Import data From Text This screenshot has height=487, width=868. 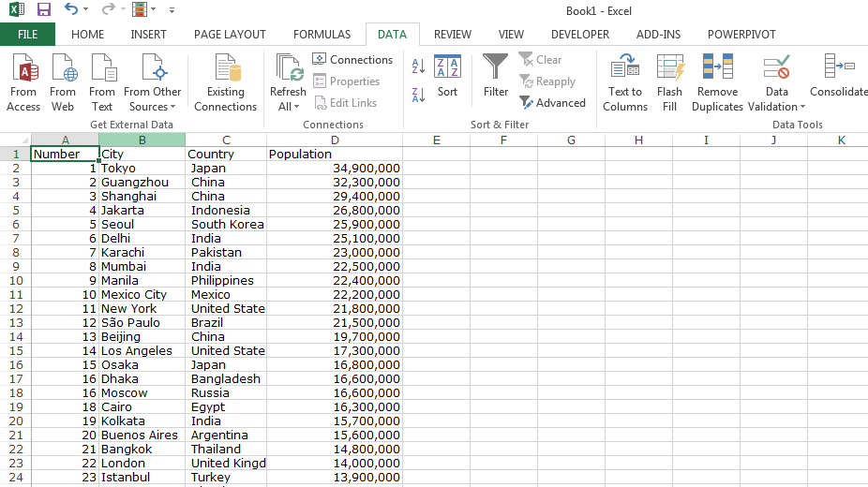102,83
